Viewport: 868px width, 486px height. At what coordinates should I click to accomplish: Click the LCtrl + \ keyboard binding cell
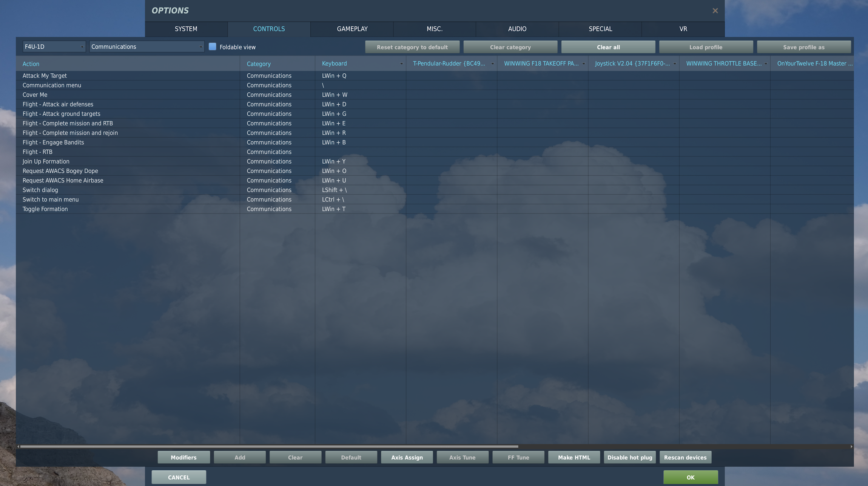pyautogui.click(x=361, y=199)
